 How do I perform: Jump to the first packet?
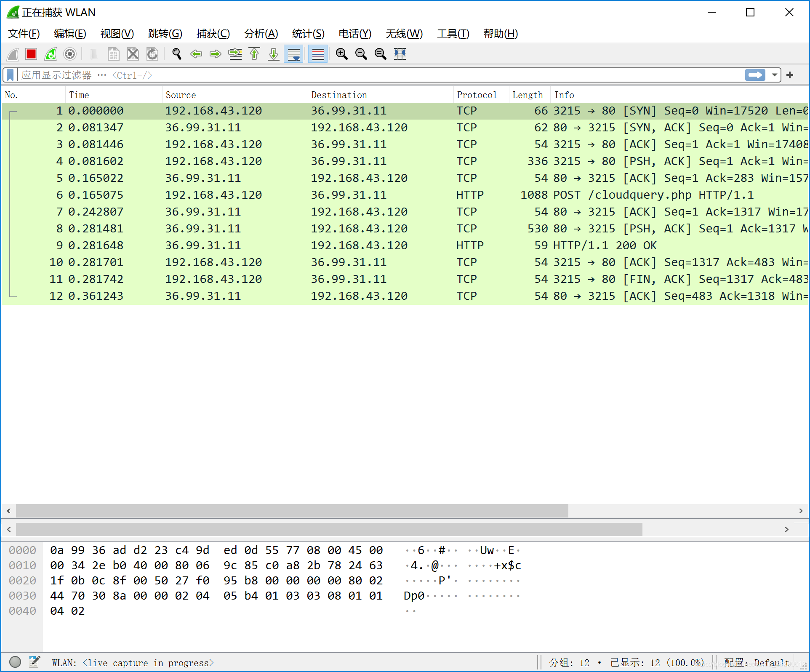tap(254, 54)
